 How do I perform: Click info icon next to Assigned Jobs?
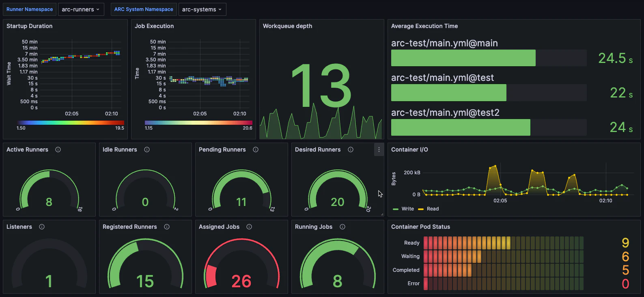coord(249,227)
